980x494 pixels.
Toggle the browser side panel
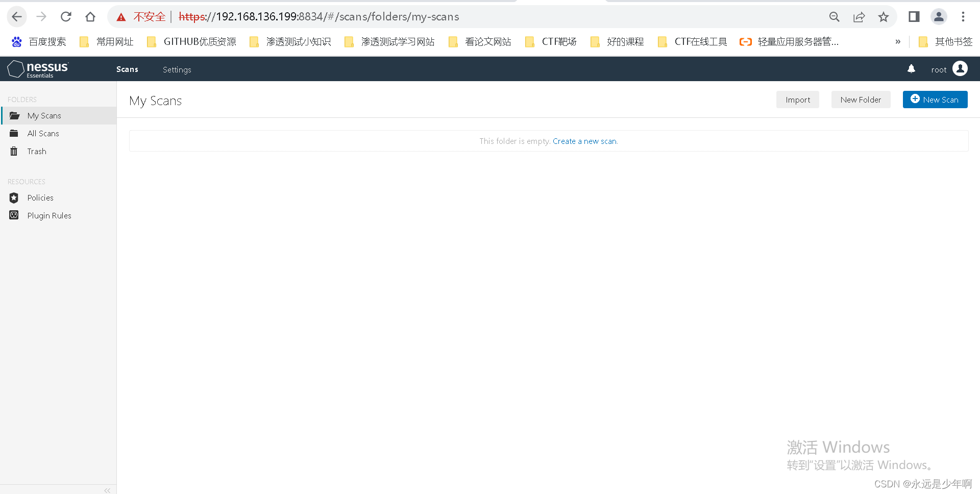click(914, 17)
